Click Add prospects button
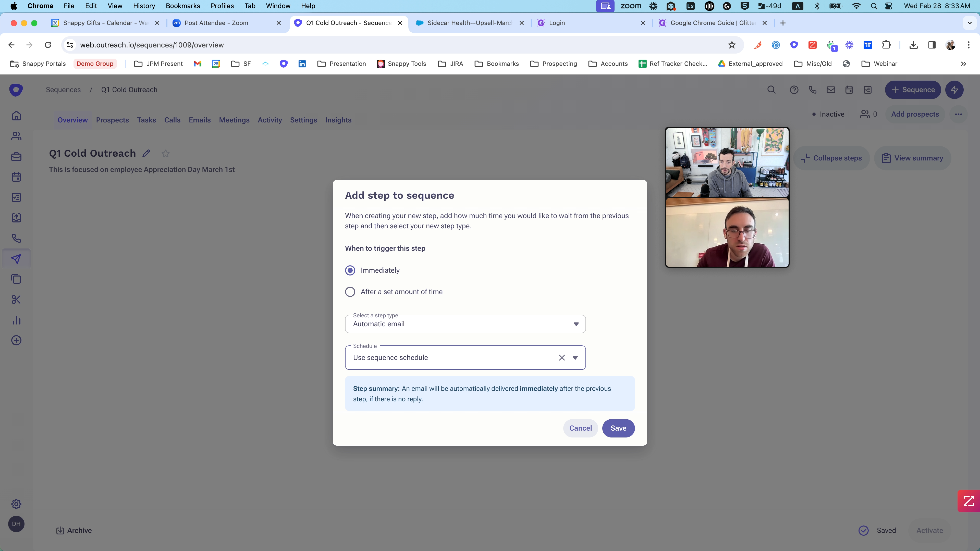The image size is (980, 551). [x=915, y=115]
